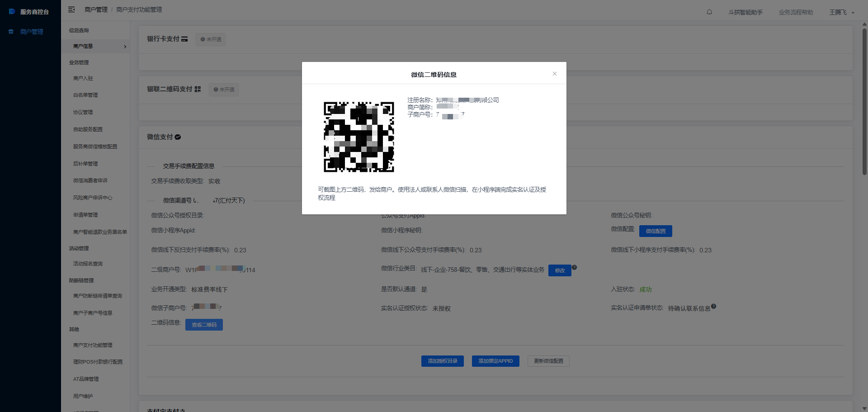Open 理财POS付款银行配置 menu item
This screenshot has height=412, width=868.
pos(98,362)
